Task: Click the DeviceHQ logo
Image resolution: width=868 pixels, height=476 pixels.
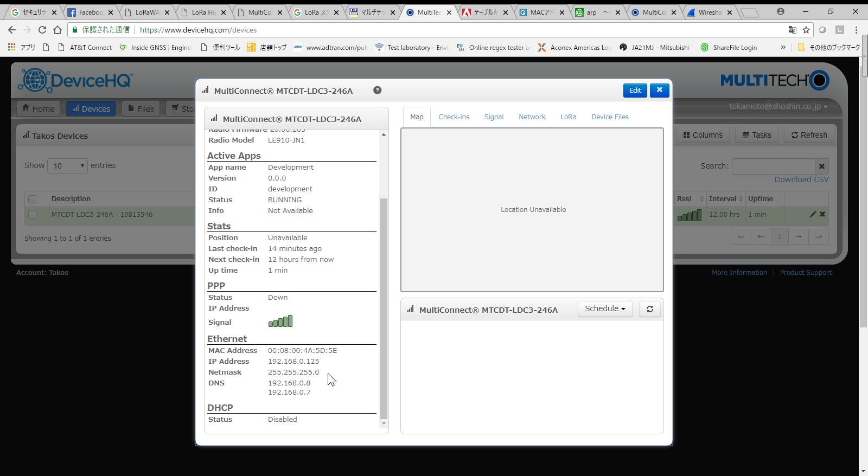Action: pos(75,81)
